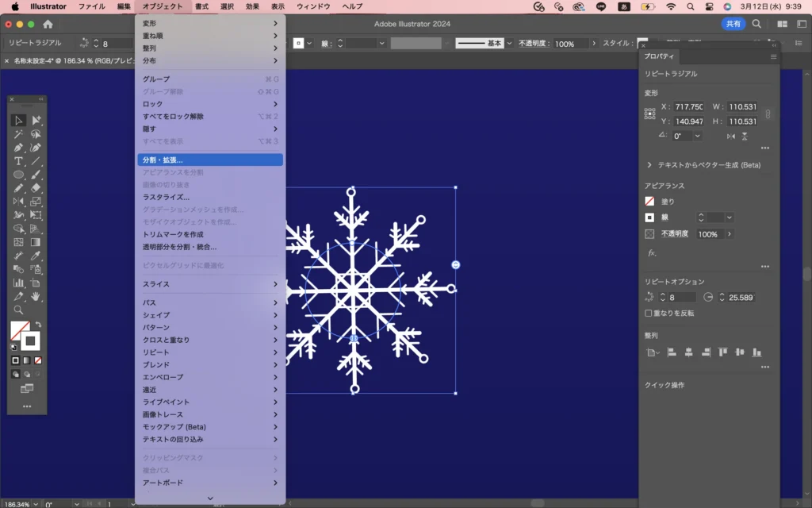812x508 pixels.
Task: Click the 共有 share button
Action: pyautogui.click(x=733, y=25)
